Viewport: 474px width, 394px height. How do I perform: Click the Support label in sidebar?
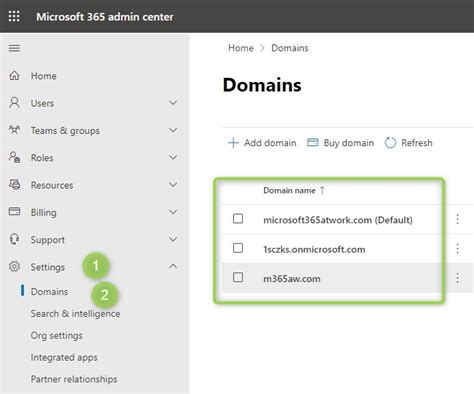coord(48,240)
